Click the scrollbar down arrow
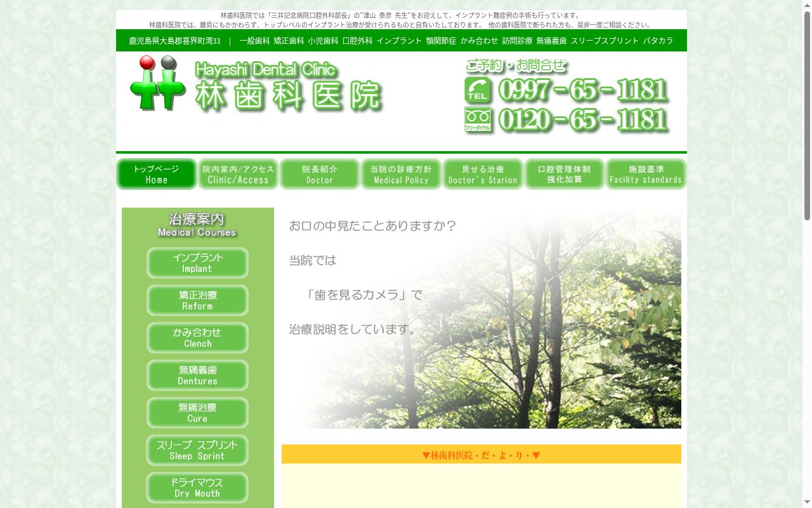Image resolution: width=812 pixels, height=508 pixels. click(x=807, y=503)
